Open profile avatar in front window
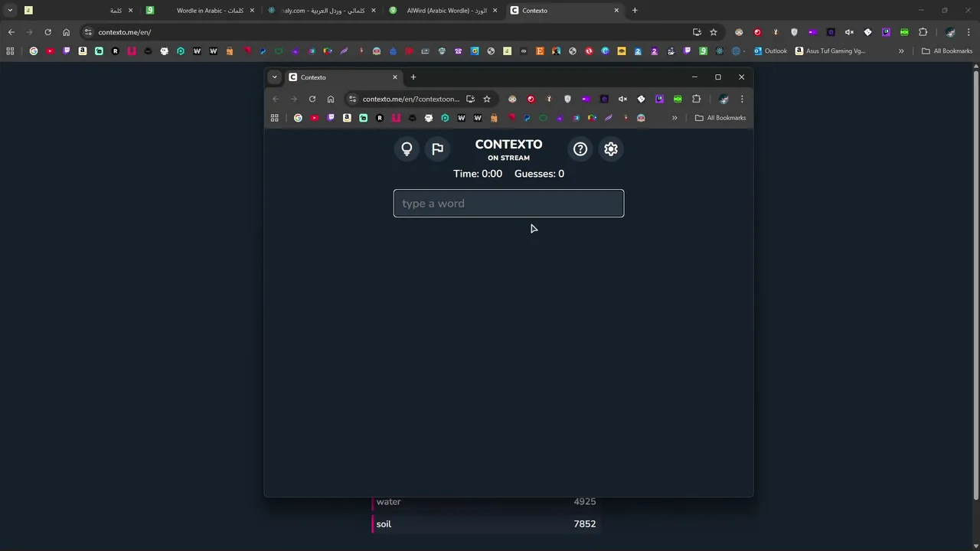The height and width of the screenshot is (551, 980). pyautogui.click(x=724, y=99)
